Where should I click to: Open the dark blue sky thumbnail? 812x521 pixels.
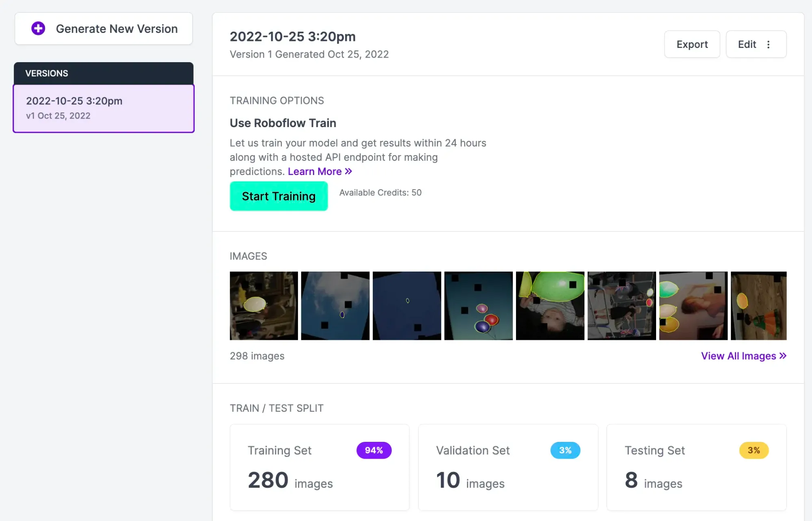(x=406, y=305)
